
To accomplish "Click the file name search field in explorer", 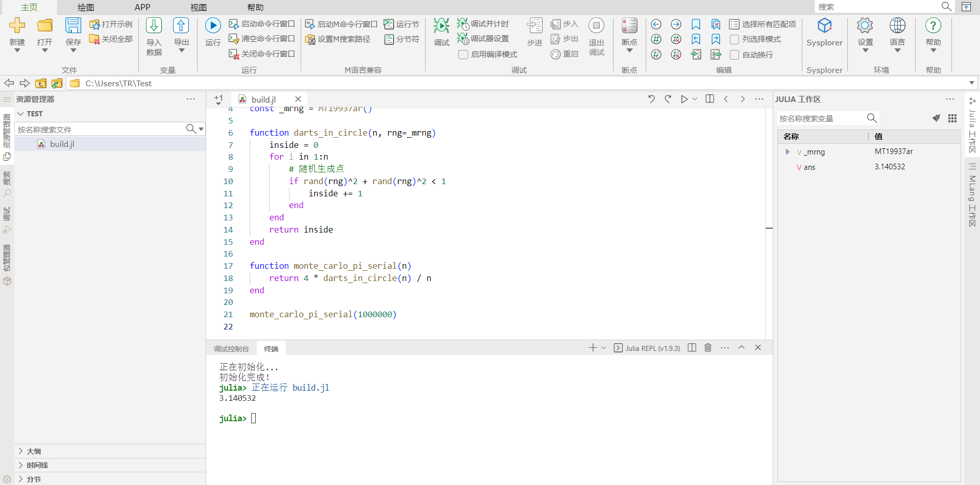I will click(x=100, y=130).
